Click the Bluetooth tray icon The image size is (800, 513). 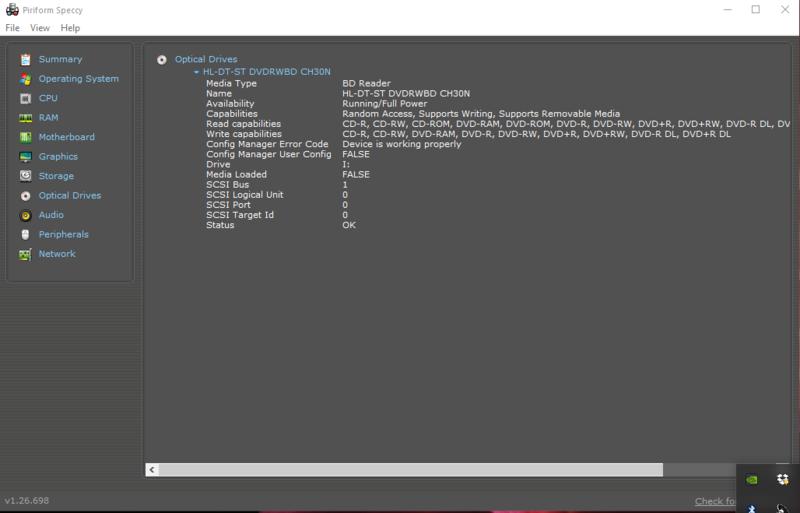click(752, 509)
